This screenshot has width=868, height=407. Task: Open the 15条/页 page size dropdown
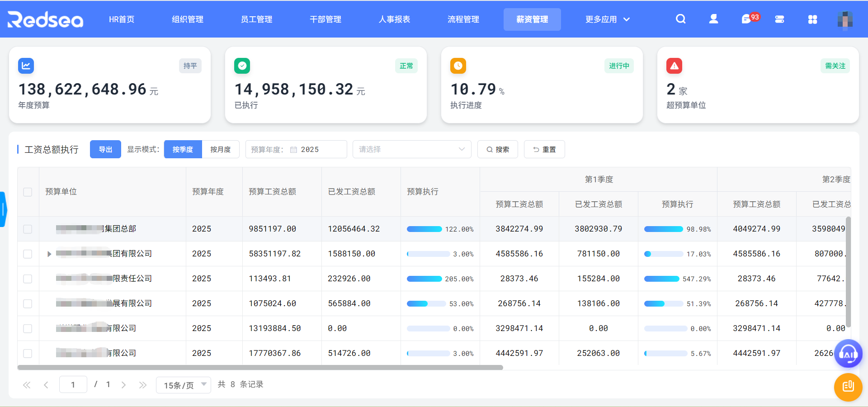[184, 385]
